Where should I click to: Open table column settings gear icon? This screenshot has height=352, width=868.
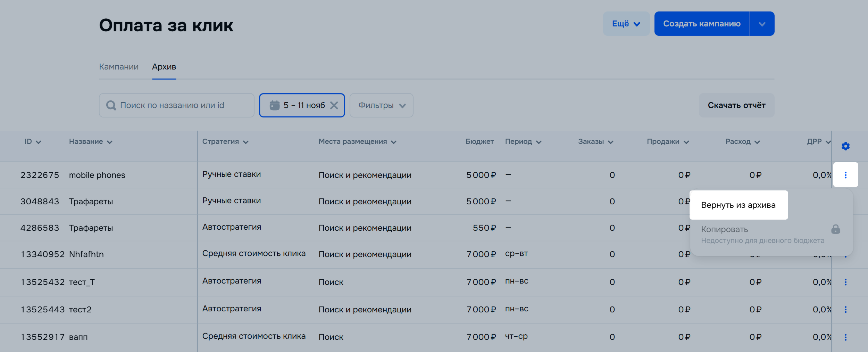point(845,146)
